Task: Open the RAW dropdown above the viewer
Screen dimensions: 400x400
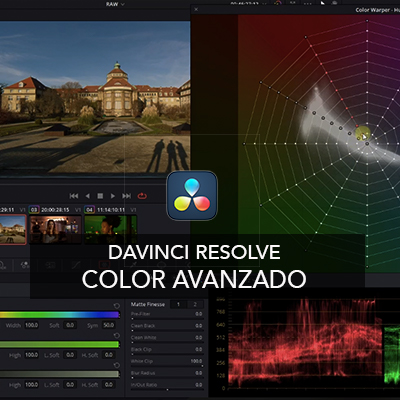Action: (x=115, y=4)
